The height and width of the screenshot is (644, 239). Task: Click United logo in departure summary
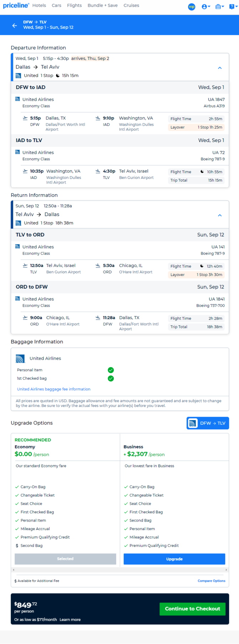click(18, 76)
